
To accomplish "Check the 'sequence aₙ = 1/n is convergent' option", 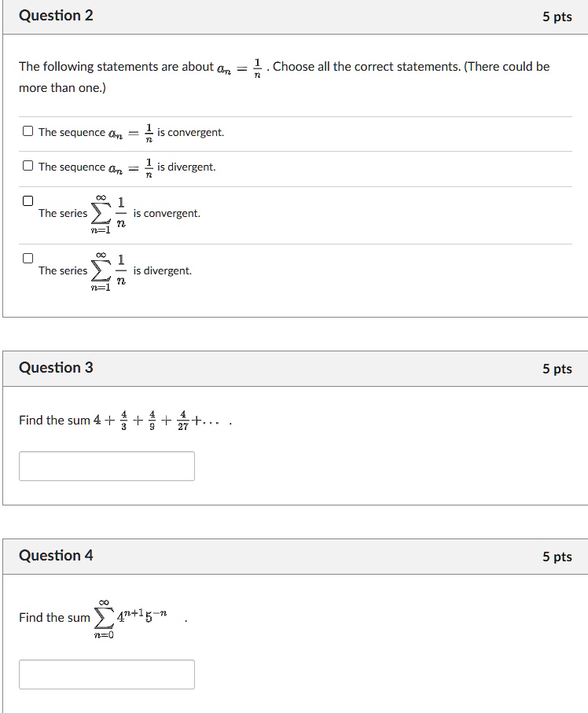I will 28,131.
